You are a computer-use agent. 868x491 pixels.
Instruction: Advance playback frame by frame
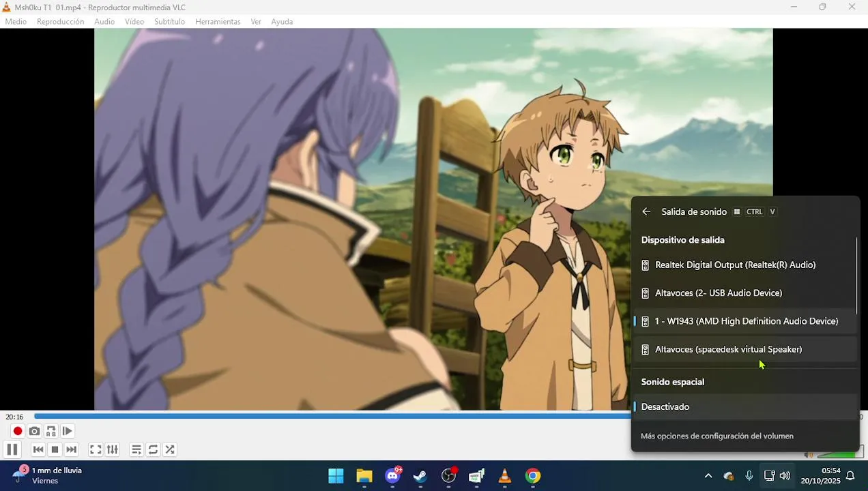tap(68, 431)
